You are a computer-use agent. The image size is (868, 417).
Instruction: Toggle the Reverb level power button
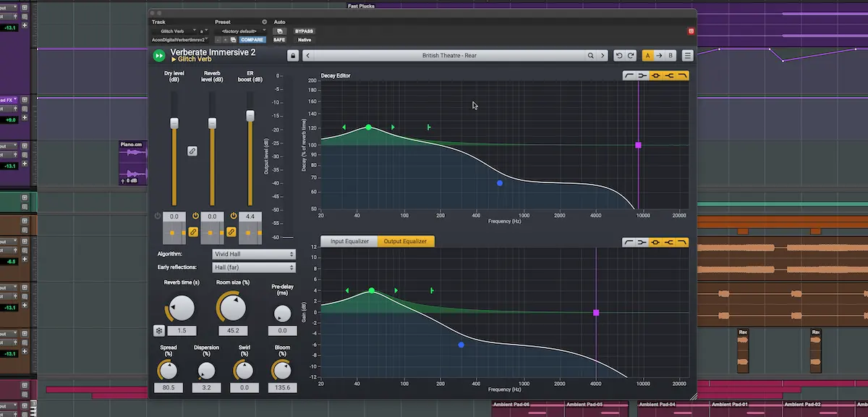(195, 216)
